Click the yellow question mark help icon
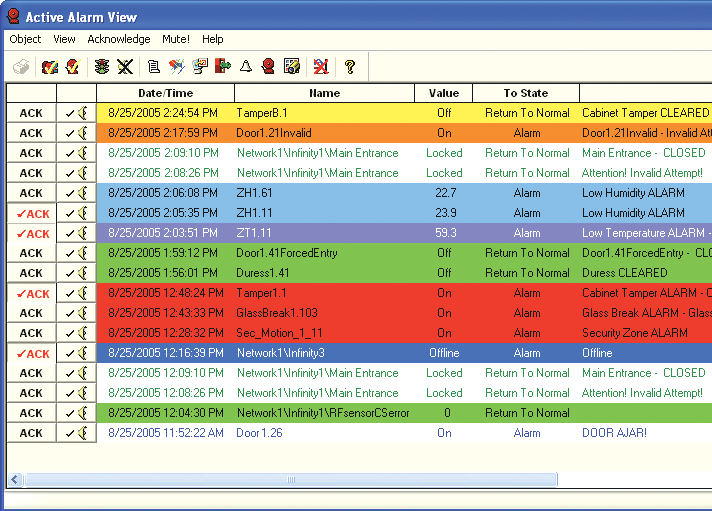Image resolution: width=712 pixels, height=511 pixels. [x=349, y=67]
